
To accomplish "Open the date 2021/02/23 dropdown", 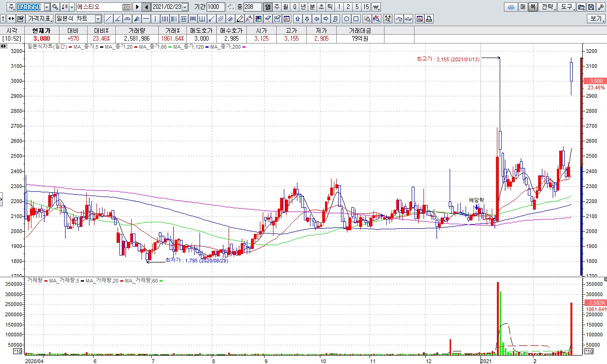I will coord(185,7).
